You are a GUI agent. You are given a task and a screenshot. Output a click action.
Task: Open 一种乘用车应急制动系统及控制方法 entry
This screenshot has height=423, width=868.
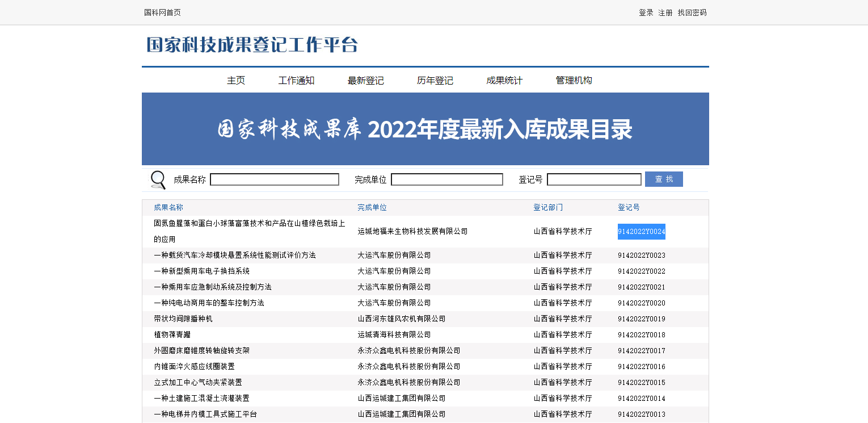(213, 287)
